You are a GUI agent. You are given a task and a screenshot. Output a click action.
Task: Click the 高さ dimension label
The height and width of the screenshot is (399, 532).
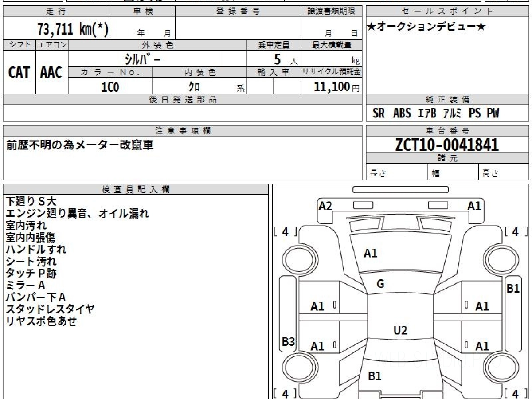(x=490, y=174)
